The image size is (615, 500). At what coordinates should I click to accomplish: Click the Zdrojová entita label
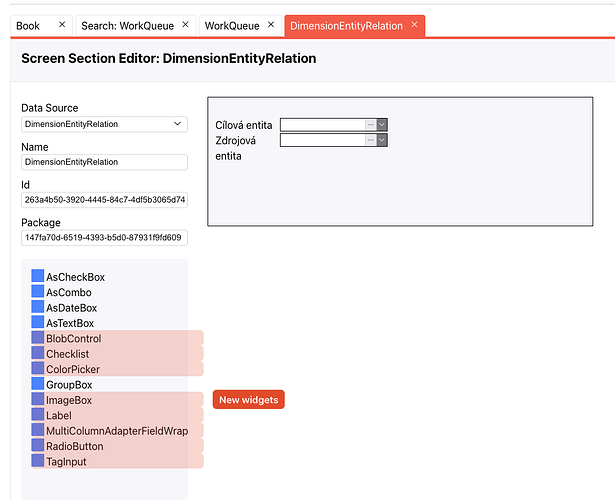[235, 148]
